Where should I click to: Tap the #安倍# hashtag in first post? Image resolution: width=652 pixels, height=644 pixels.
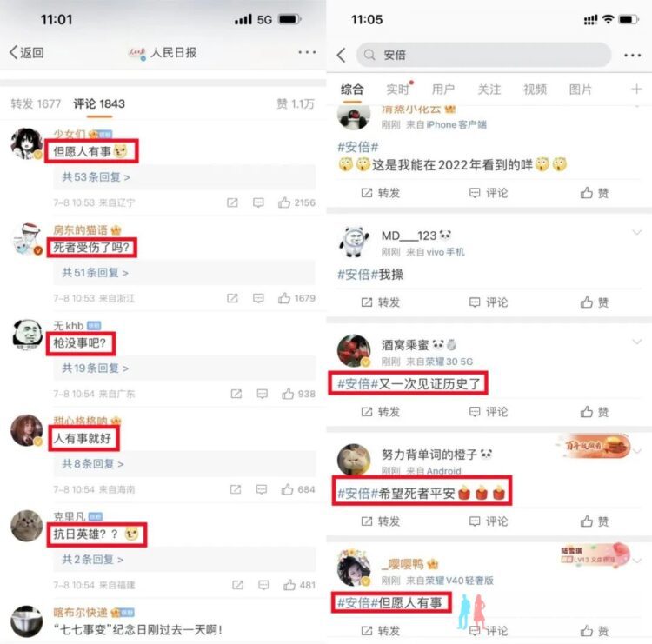(x=357, y=146)
